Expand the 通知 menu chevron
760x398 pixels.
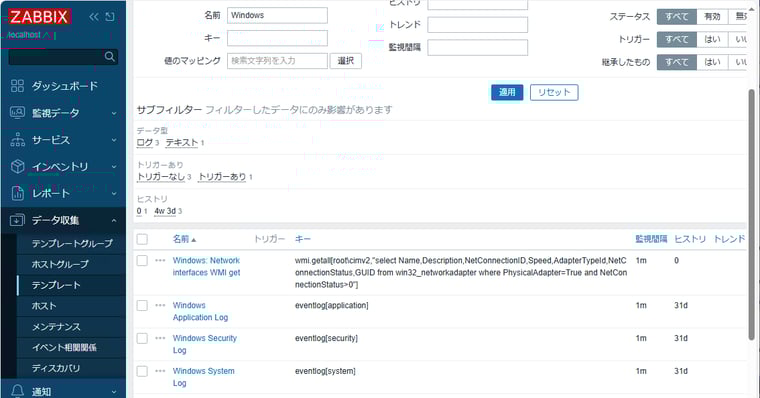(114, 391)
